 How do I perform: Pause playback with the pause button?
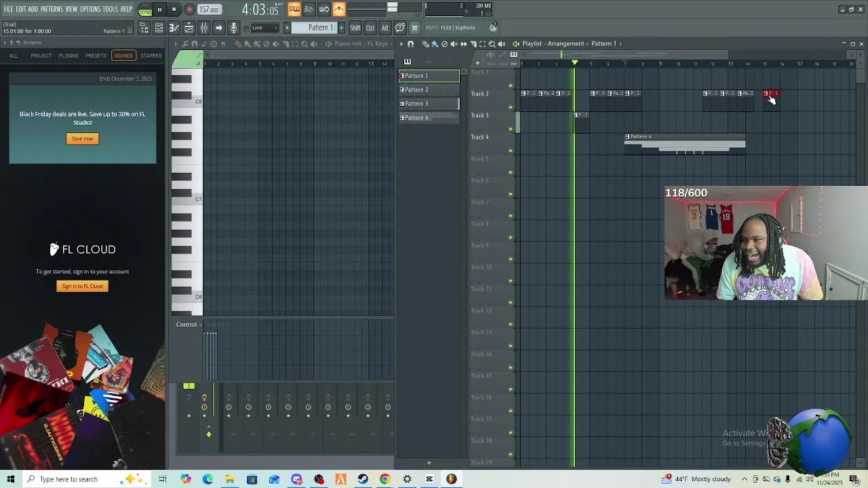(x=159, y=9)
